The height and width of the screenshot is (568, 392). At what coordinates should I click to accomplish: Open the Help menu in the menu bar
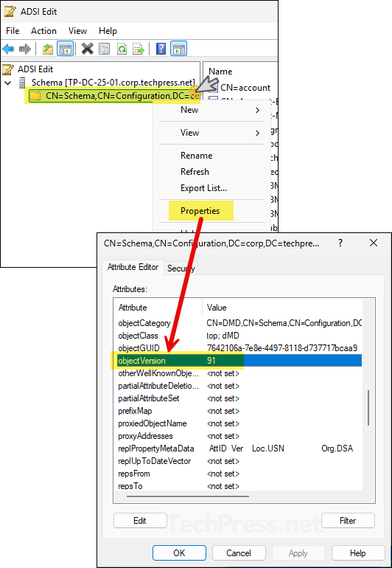pos(108,31)
